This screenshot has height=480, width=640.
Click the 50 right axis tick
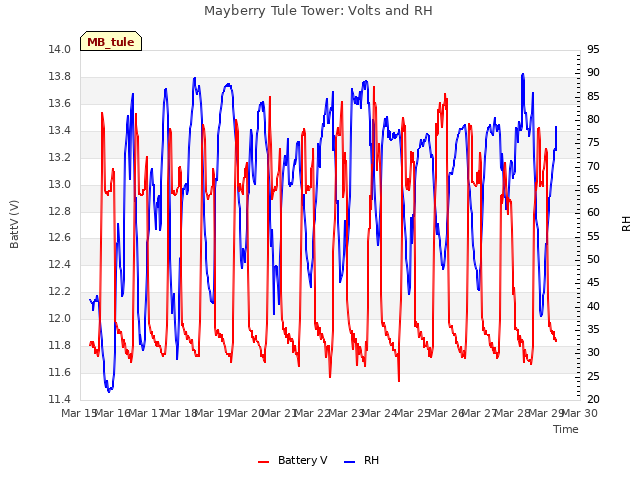click(x=593, y=260)
